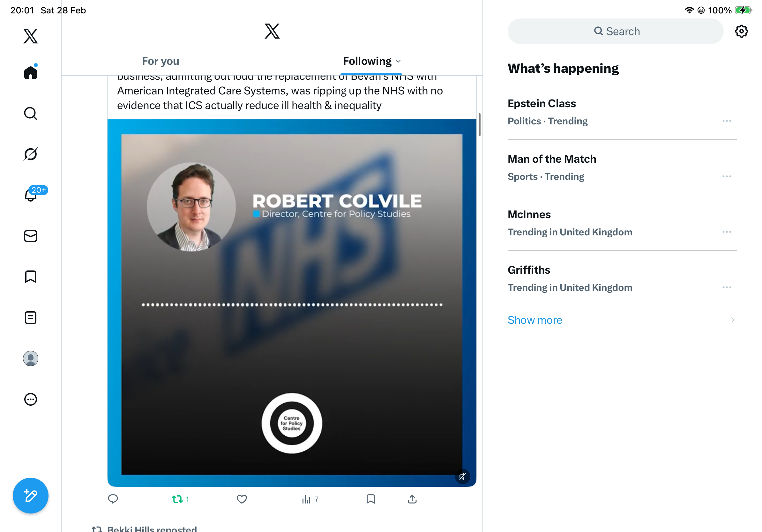The width and height of the screenshot is (762, 532).
Task: Open Bookmarks from the left sidebar
Action: [x=31, y=277]
